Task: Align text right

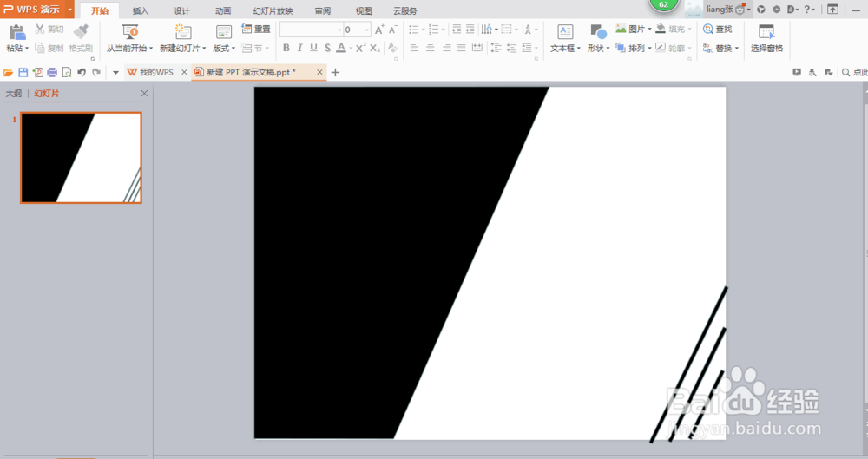Action: pos(446,49)
